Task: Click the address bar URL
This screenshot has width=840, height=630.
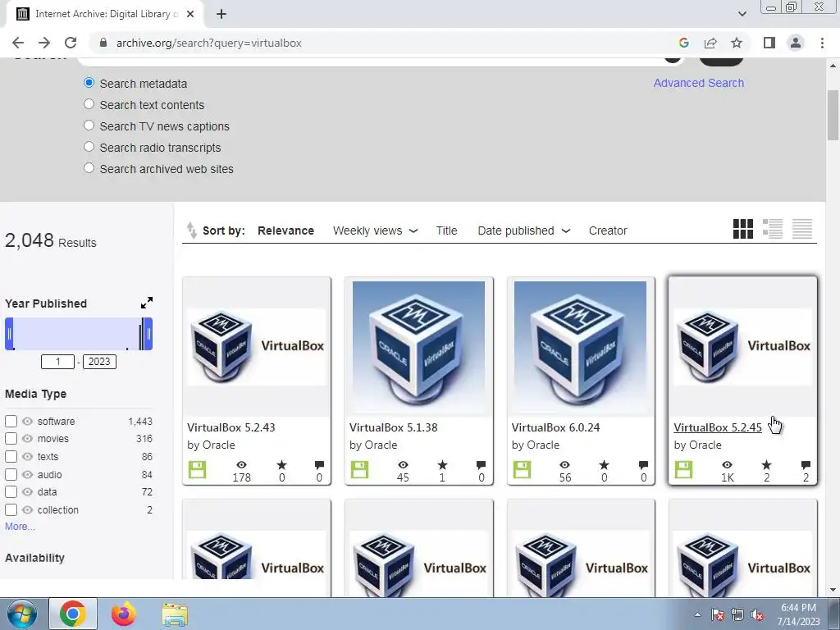Action: (x=209, y=43)
